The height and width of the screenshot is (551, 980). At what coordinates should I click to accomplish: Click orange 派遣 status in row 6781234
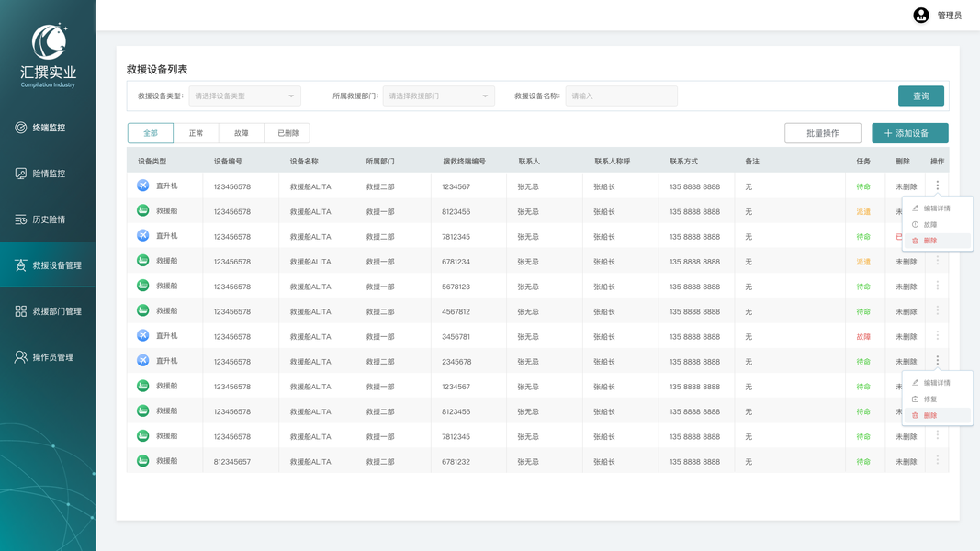pyautogui.click(x=863, y=262)
